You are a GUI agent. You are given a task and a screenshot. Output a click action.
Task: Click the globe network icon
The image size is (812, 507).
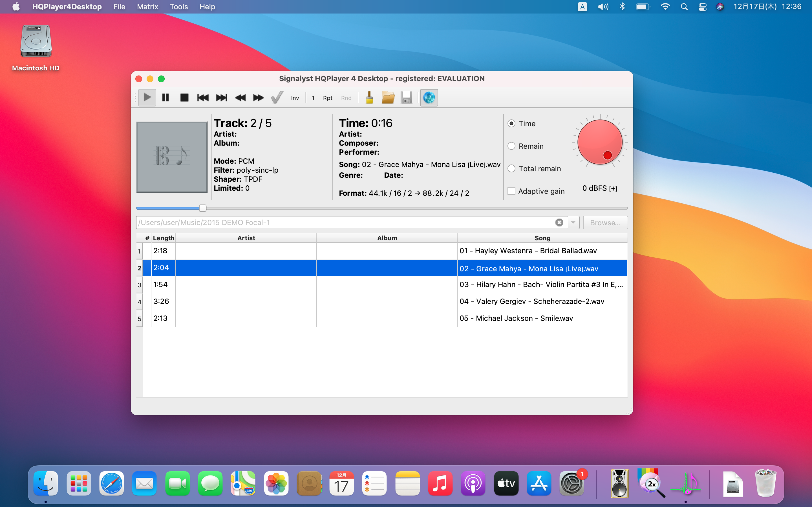click(x=429, y=97)
